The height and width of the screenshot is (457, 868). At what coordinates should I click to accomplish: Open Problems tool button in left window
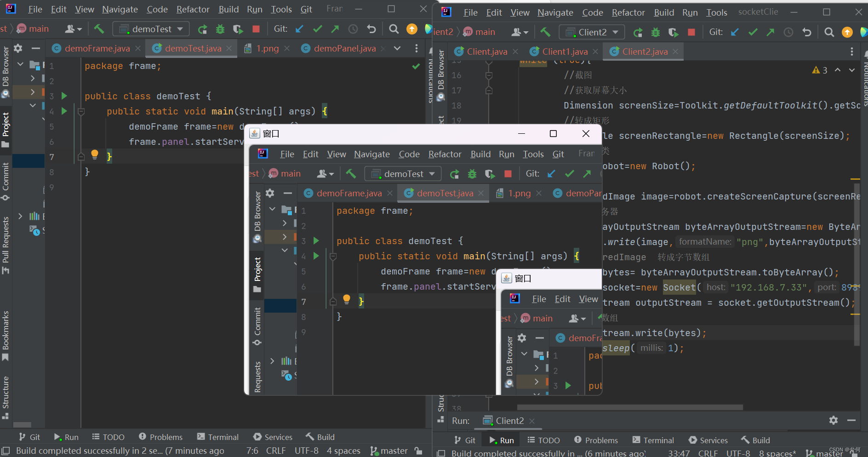point(160,437)
